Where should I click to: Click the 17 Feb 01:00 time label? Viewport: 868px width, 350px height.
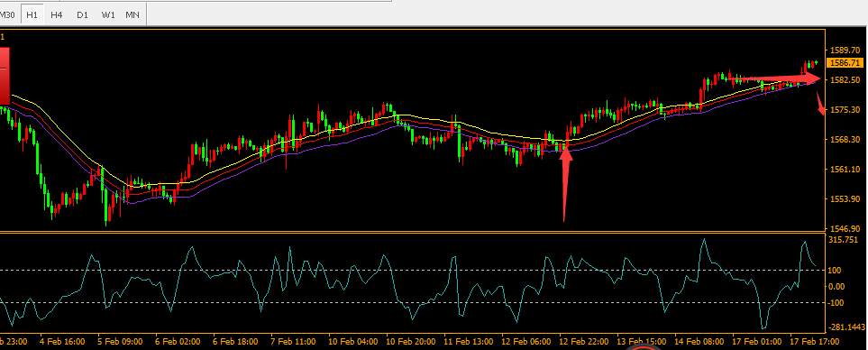(757, 342)
